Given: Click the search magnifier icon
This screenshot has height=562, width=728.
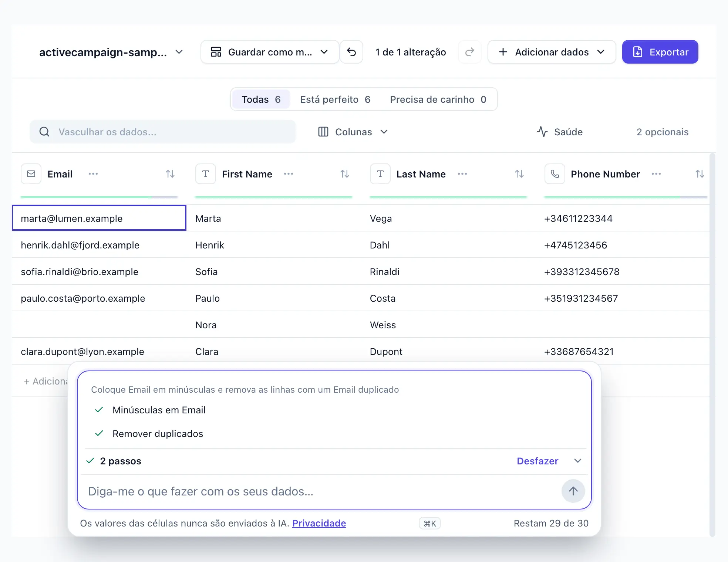Looking at the screenshot, I should click(44, 132).
